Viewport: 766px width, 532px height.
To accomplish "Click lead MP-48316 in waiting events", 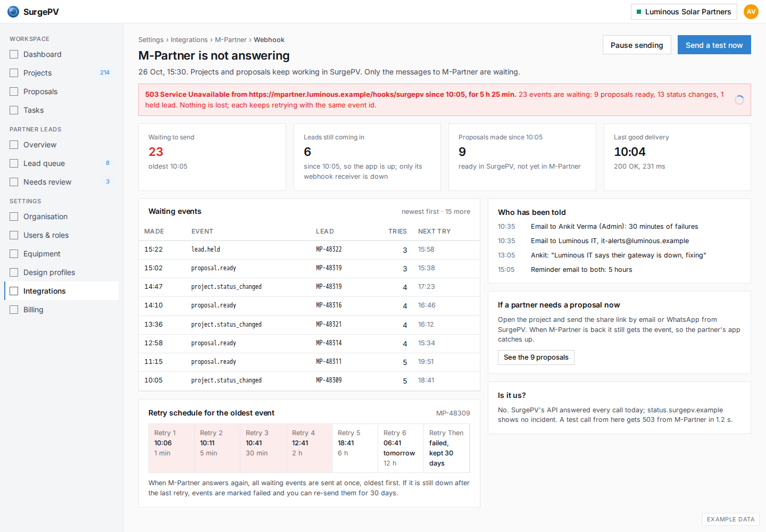I will pos(329,305).
